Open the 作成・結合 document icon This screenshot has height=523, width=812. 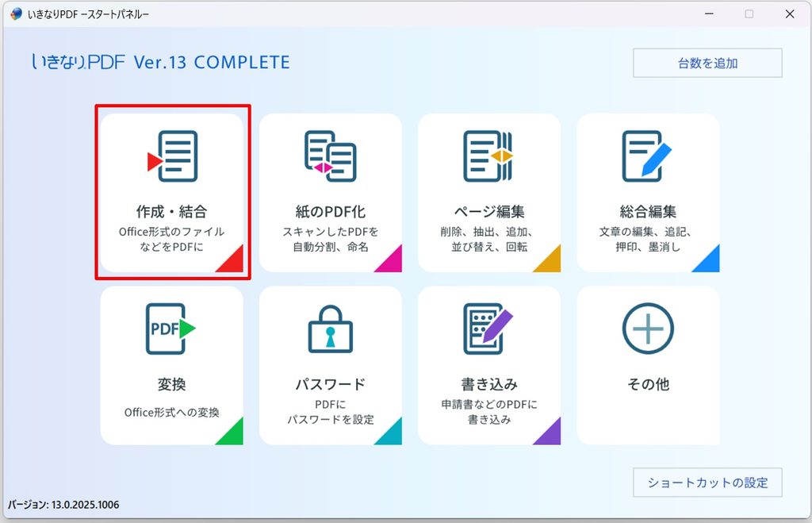[x=172, y=156]
